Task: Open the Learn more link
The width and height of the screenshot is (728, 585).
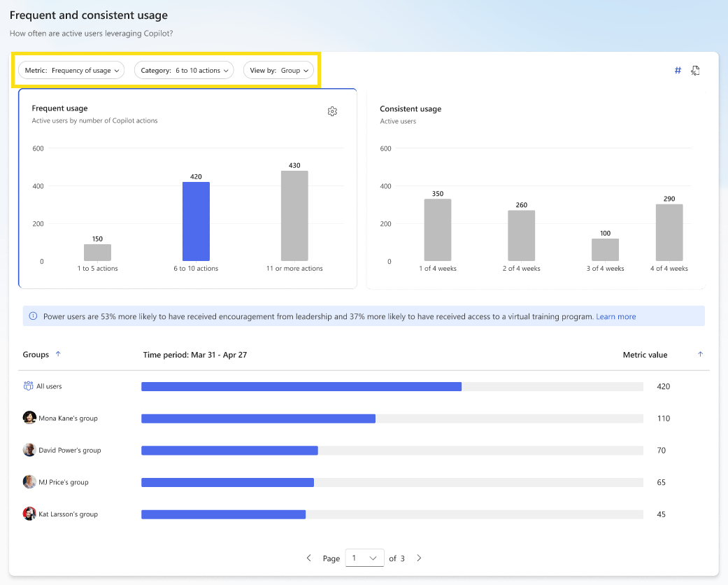Action: click(x=615, y=316)
